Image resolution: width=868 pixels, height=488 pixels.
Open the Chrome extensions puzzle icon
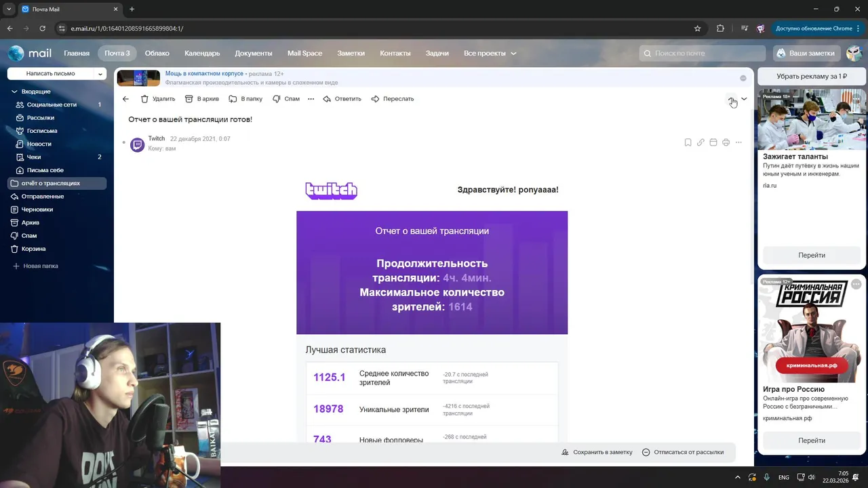(x=720, y=28)
